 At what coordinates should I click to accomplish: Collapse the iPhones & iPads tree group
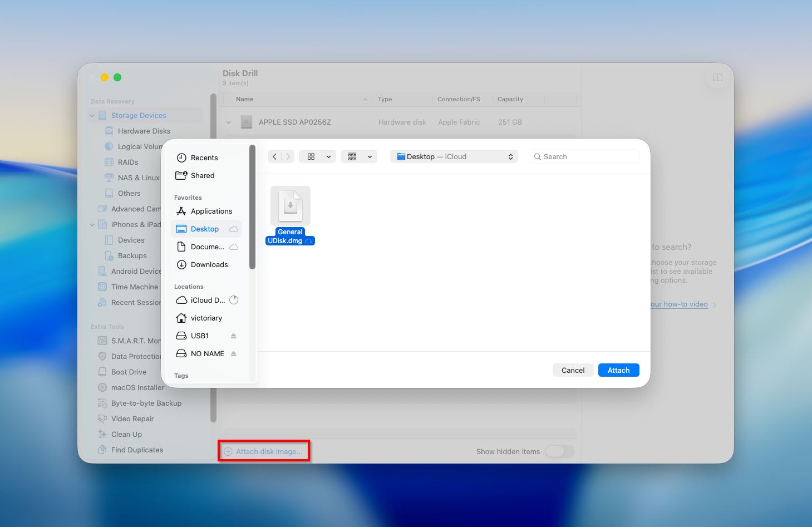coord(92,225)
